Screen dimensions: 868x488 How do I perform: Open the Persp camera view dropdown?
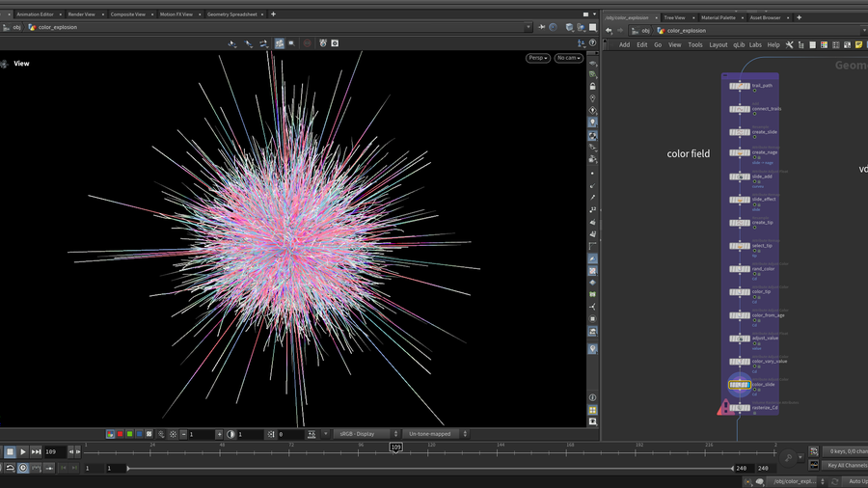click(537, 58)
